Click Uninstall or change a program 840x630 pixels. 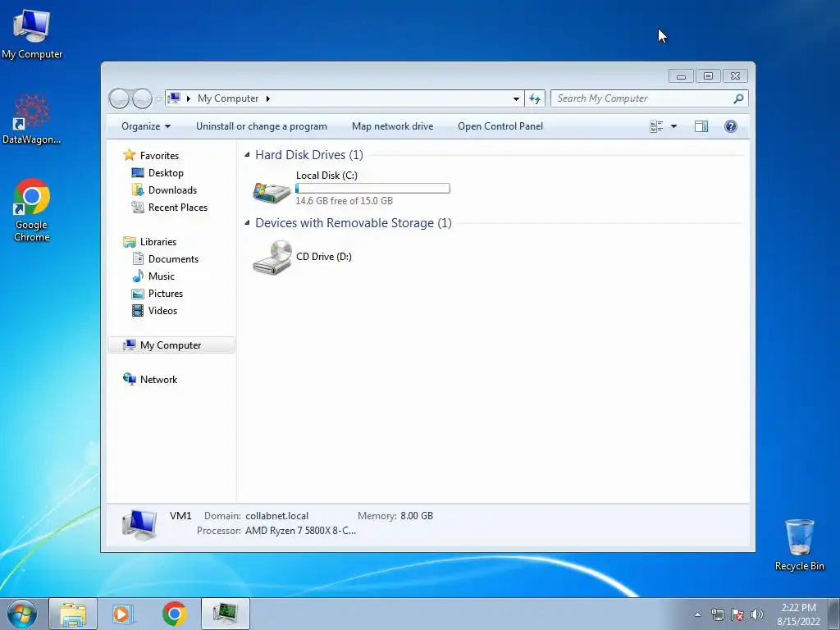click(x=262, y=126)
